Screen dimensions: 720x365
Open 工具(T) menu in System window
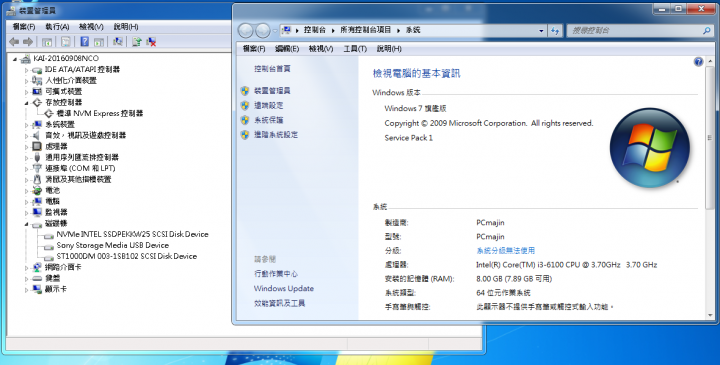(x=355, y=49)
